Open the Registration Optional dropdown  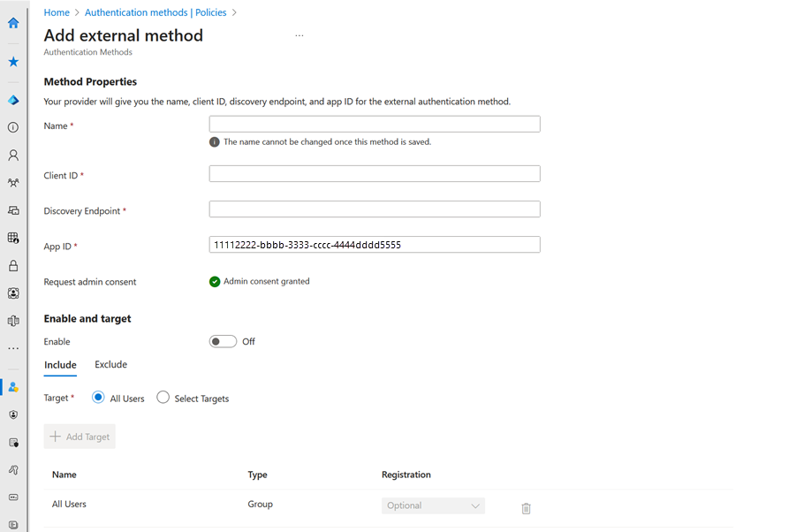coord(433,505)
